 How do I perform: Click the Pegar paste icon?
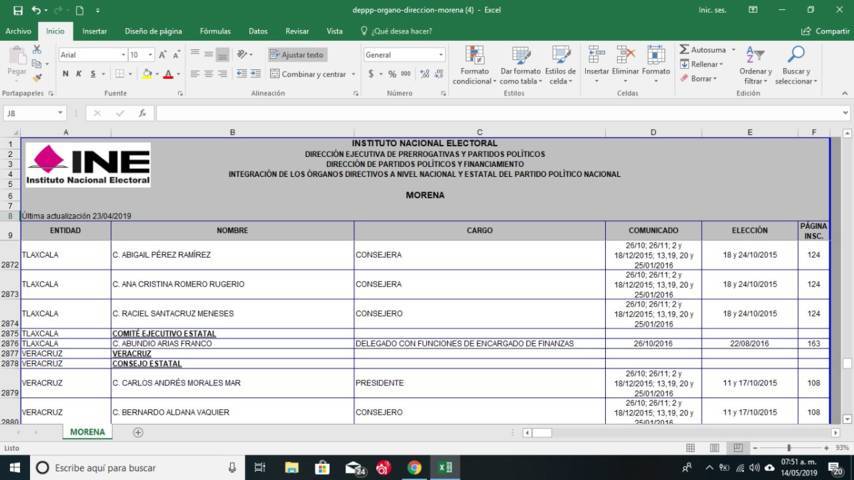[17, 57]
